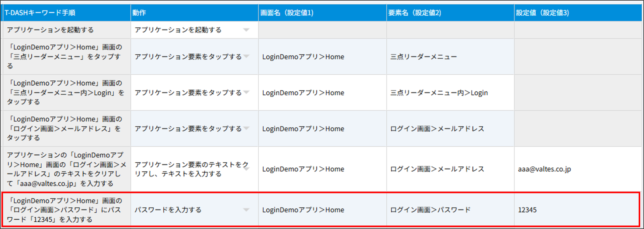The height and width of the screenshot is (229, 644).
Task: Select LoginDemoアプリ>Home screen name in password row
Action: 303,210
